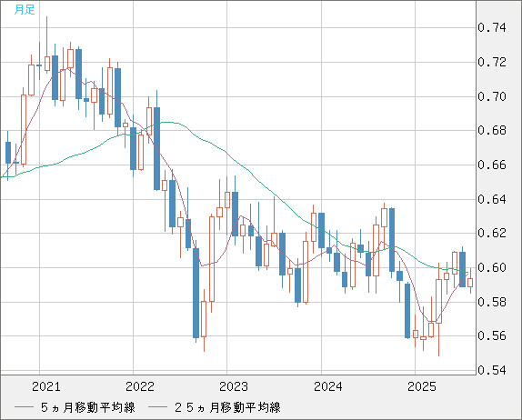Click the 月足 chart label
Viewport: 522px width, 420px height.
25,10
